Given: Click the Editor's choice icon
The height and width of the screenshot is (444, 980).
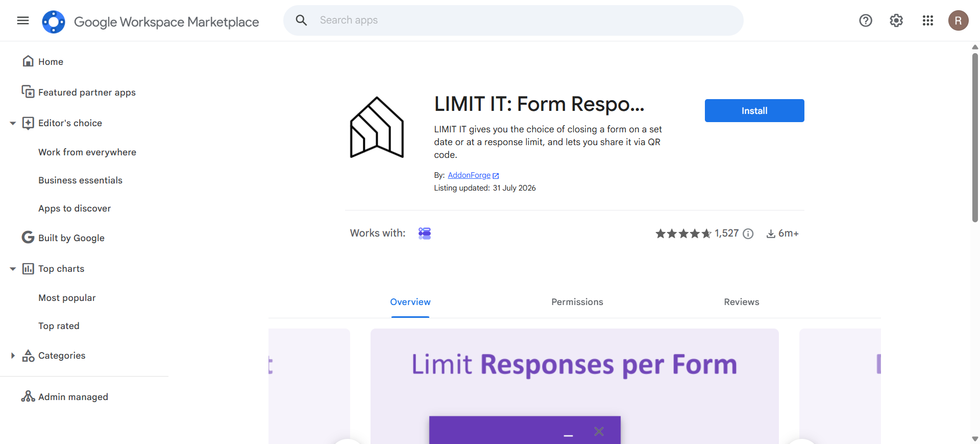Looking at the screenshot, I should (x=28, y=123).
